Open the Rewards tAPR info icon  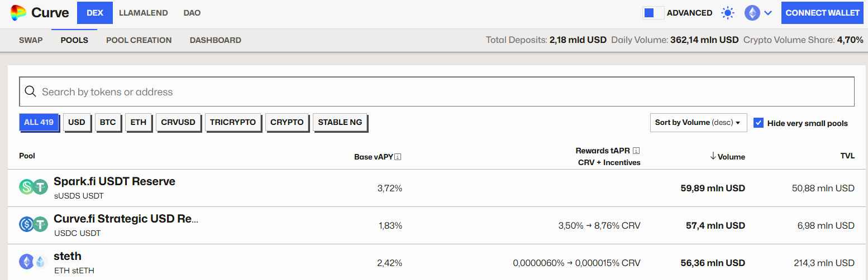point(636,151)
